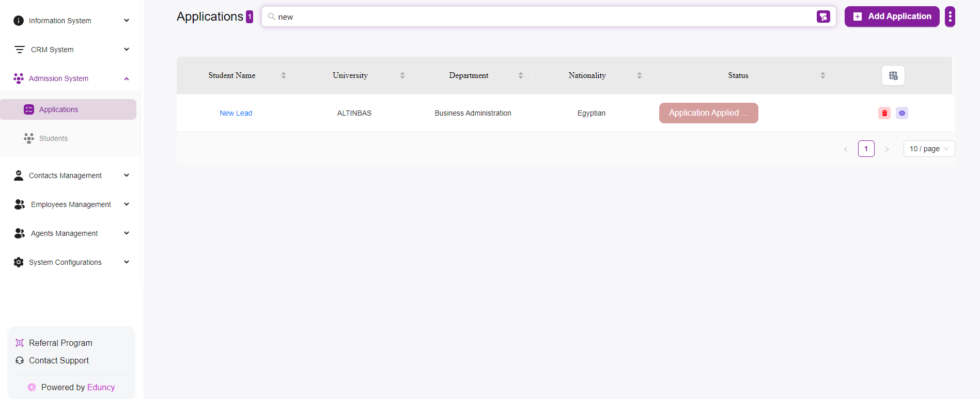Click the Add Application button
The height and width of the screenshot is (399, 980).
click(891, 17)
